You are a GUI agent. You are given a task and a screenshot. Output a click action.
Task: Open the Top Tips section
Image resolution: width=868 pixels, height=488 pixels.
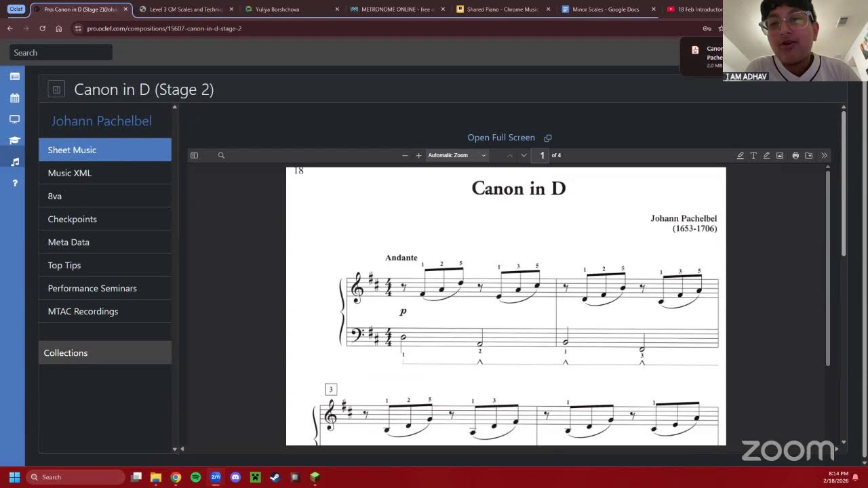point(105,265)
